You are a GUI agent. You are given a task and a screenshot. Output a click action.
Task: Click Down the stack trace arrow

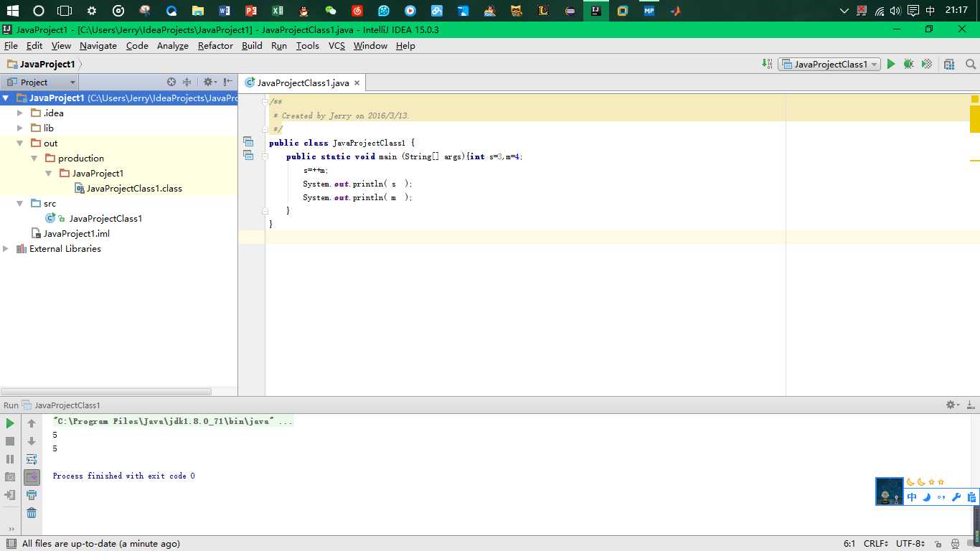pyautogui.click(x=32, y=441)
